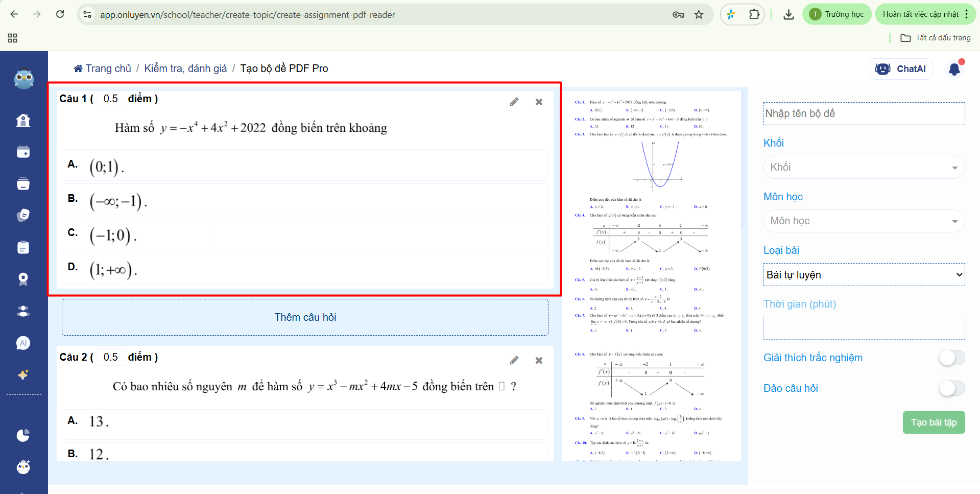Open the ChatAI assistant button
Image resolution: width=980 pixels, height=494 pixels.
coord(900,69)
